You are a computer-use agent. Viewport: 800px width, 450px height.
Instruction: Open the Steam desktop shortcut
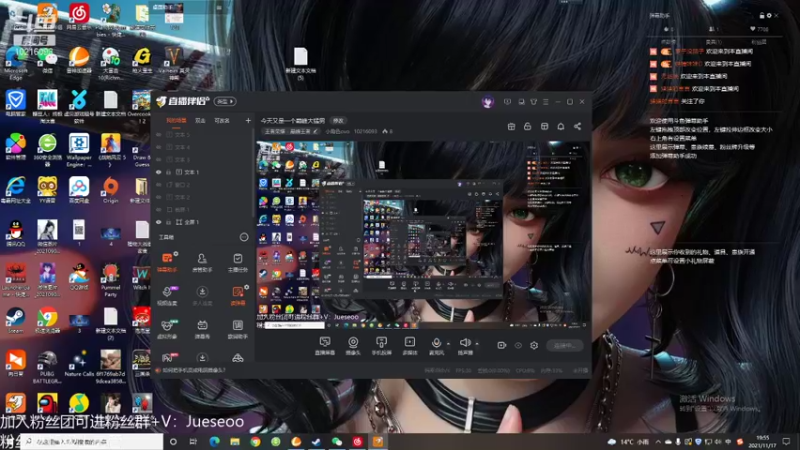click(15, 320)
